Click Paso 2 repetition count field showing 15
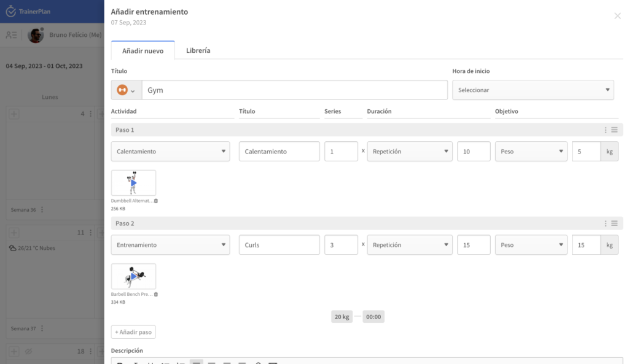This screenshot has height=364, width=629. [x=474, y=245]
